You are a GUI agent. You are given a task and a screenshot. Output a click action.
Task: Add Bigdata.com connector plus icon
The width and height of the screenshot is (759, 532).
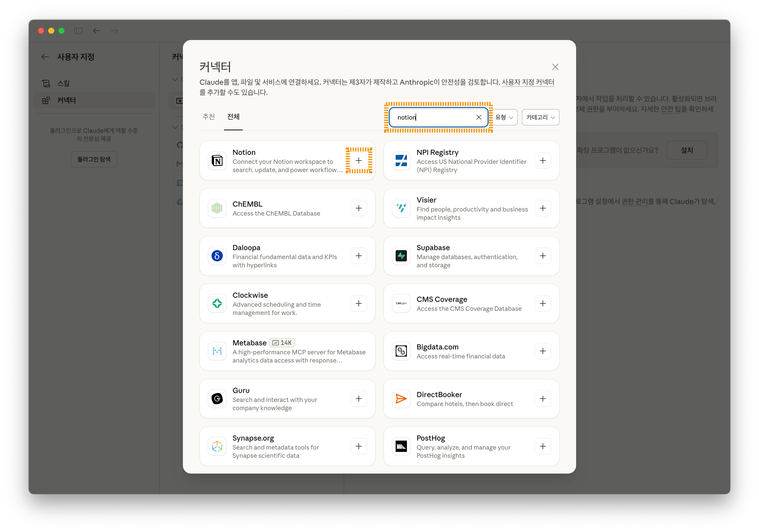click(x=542, y=351)
